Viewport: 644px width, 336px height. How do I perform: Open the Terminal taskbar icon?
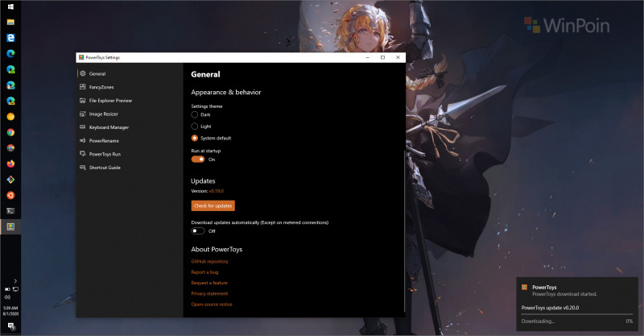(x=10, y=211)
